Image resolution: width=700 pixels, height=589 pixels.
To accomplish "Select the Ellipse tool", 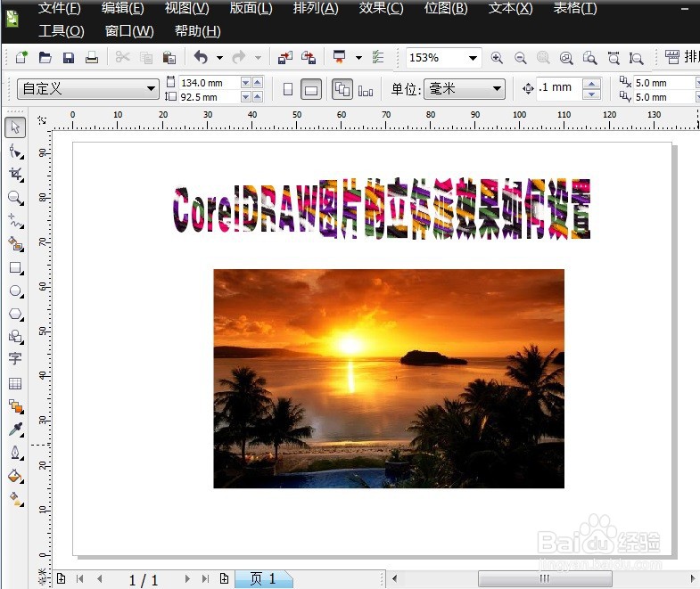I will coord(16,290).
